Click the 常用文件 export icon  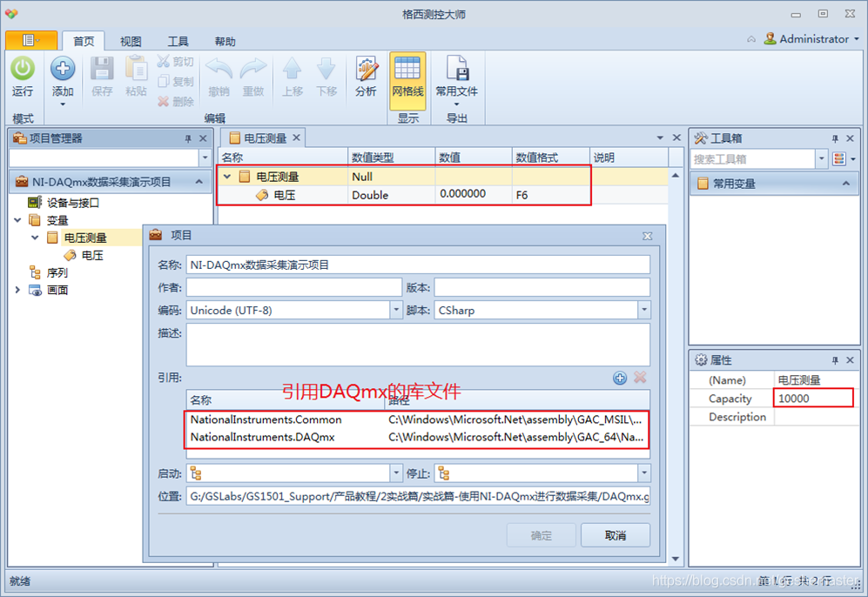point(457,69)
